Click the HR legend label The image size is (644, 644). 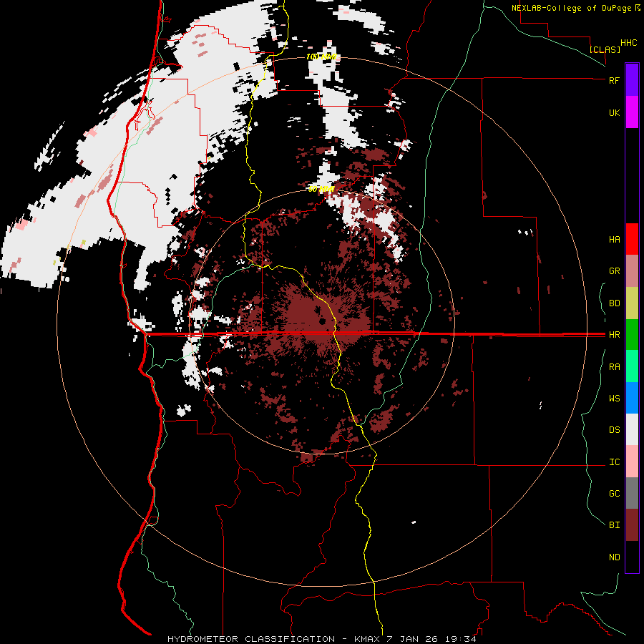pos(614,335)
